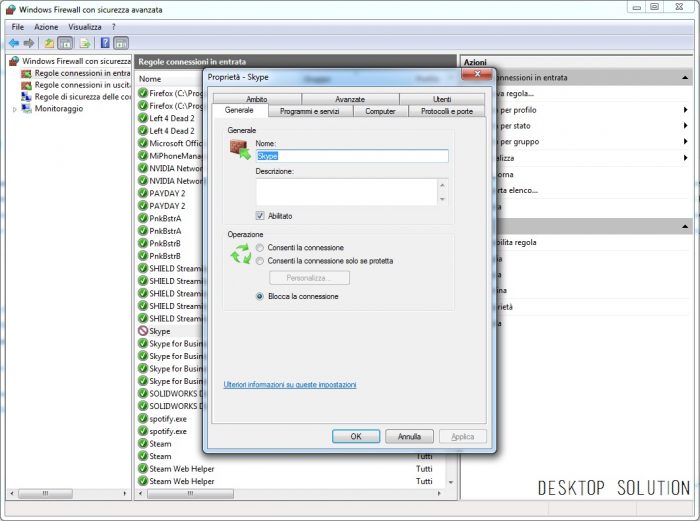Select the last Steam Web Helper row

(x=290, y=481)
